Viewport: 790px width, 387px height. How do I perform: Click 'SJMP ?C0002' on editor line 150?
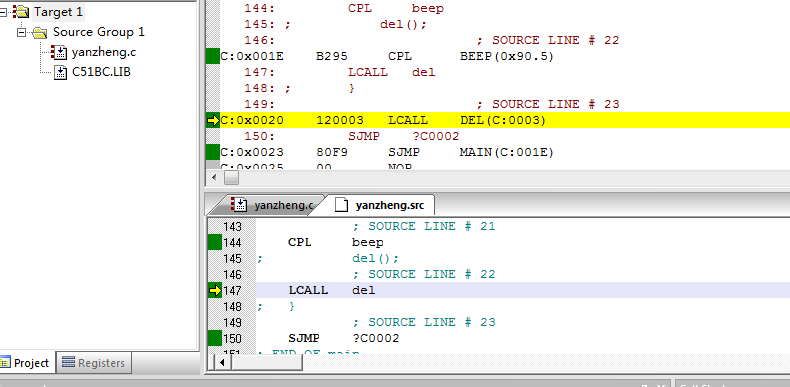(344, 338)
